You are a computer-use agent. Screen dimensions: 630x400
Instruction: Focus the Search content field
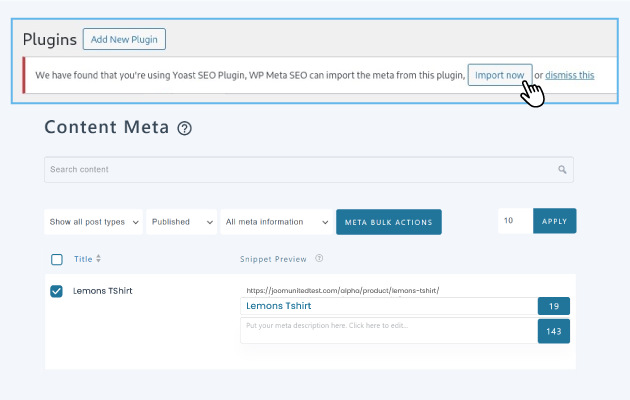click(300, 170)
